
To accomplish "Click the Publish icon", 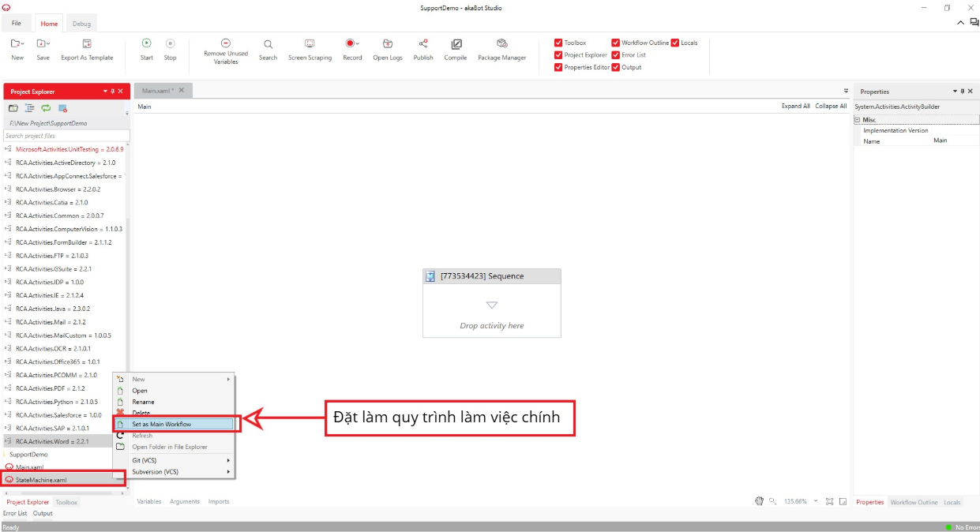I will pyautogui.click(x=423, y=43).
